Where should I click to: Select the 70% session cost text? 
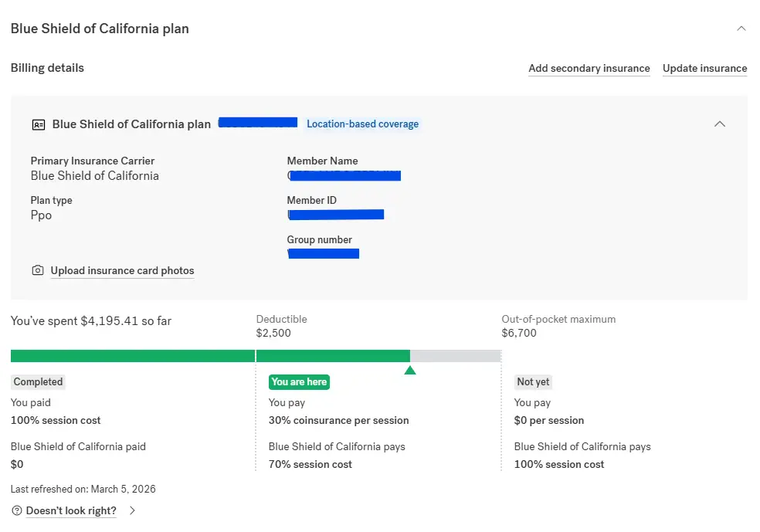310,464
